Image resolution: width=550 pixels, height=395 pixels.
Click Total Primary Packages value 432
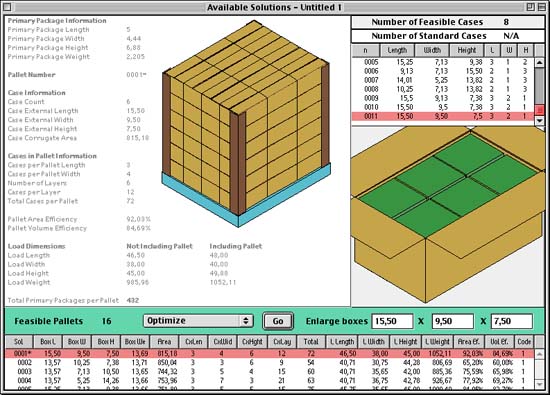tap(133, 300)
